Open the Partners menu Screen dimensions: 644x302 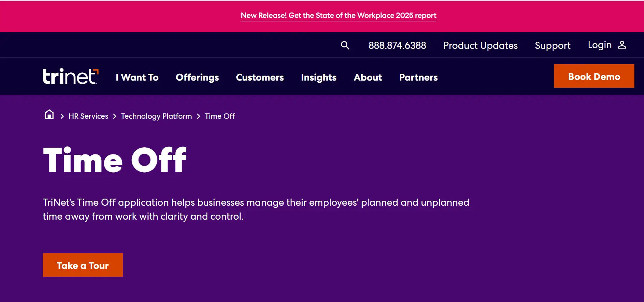coord(418,77)
